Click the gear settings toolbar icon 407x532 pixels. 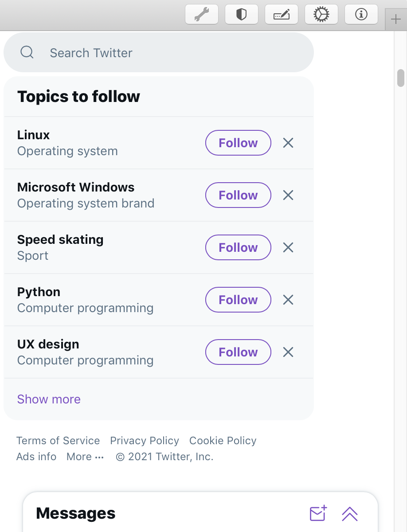(321, 15)
